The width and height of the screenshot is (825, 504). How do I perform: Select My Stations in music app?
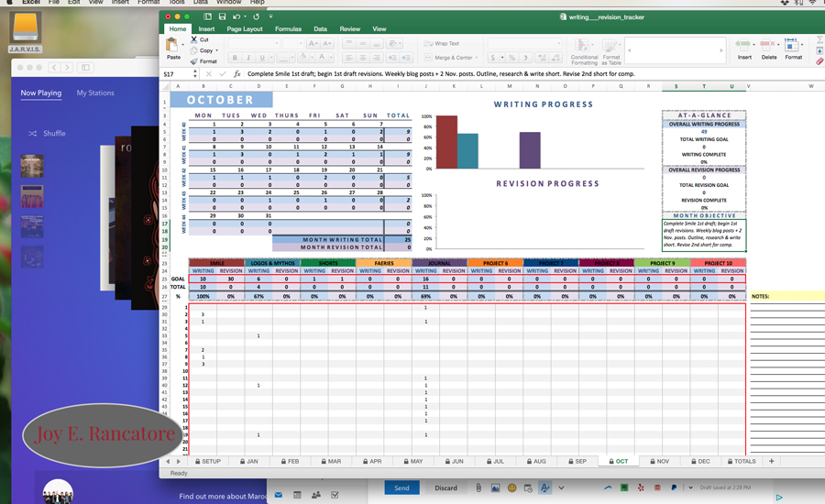point(95,93)
